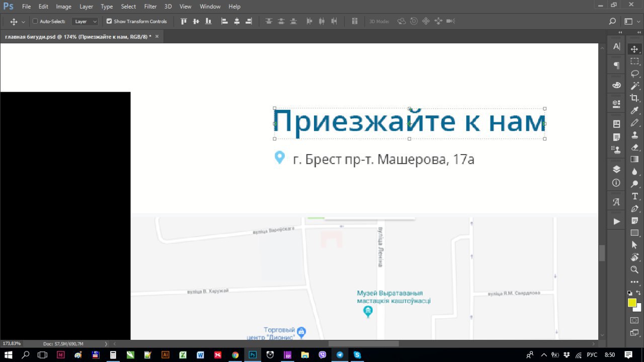Select the Gradient tool
The height and width of the screenshot is (362, 644).
click(x=634, y=159)
